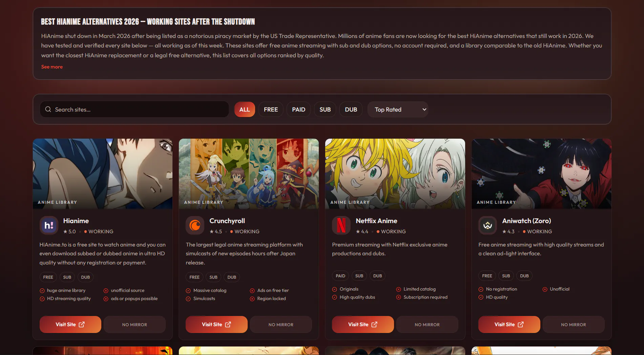Visit the Netflix Anime site

point(363,324)
